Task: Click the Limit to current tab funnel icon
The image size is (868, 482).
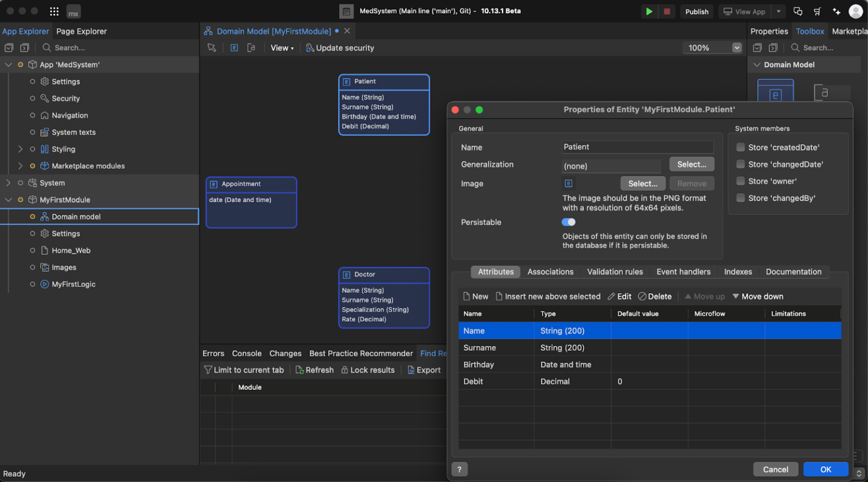Action: (209, 370)
